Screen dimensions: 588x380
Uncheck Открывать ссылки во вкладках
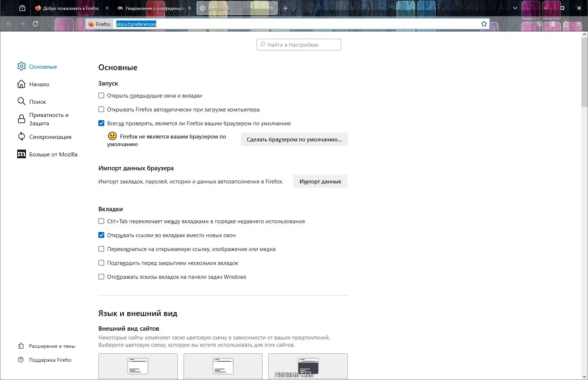(x=101, y=235)
